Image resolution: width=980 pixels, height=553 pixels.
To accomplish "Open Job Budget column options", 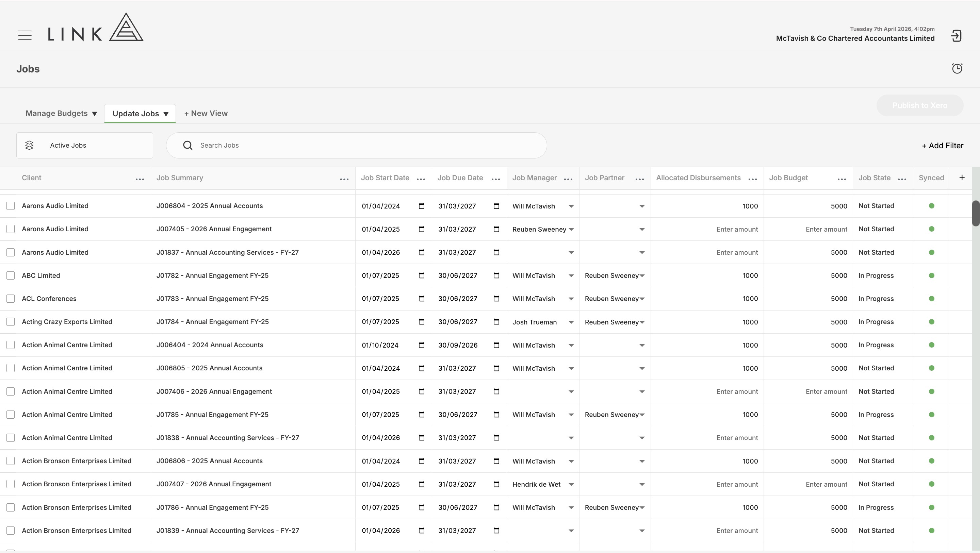I will 842,179.
